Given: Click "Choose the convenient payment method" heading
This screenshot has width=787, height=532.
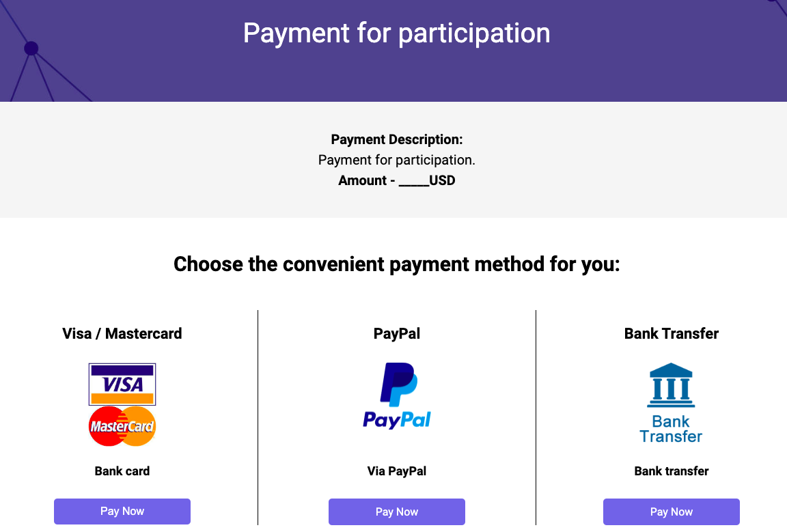Looking at the screenshot, I should pos(397,264).
